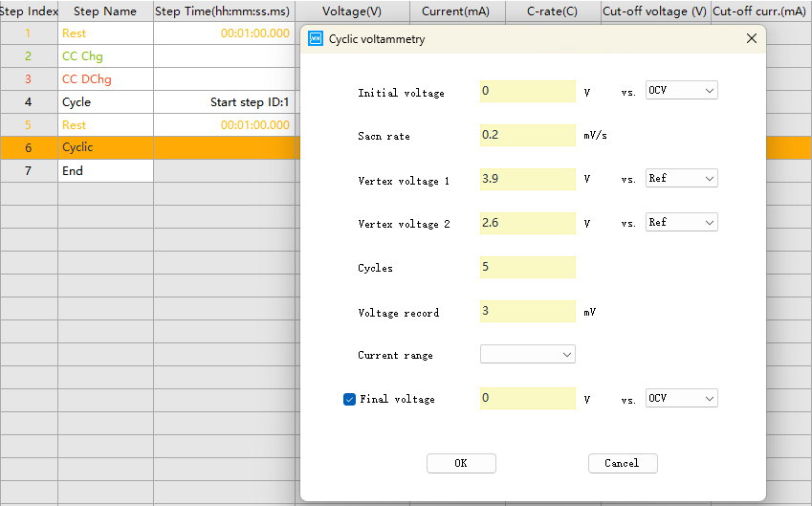Select the CC Chg step row
Viewport: 812px width, 506px height.
coord(104,56)
